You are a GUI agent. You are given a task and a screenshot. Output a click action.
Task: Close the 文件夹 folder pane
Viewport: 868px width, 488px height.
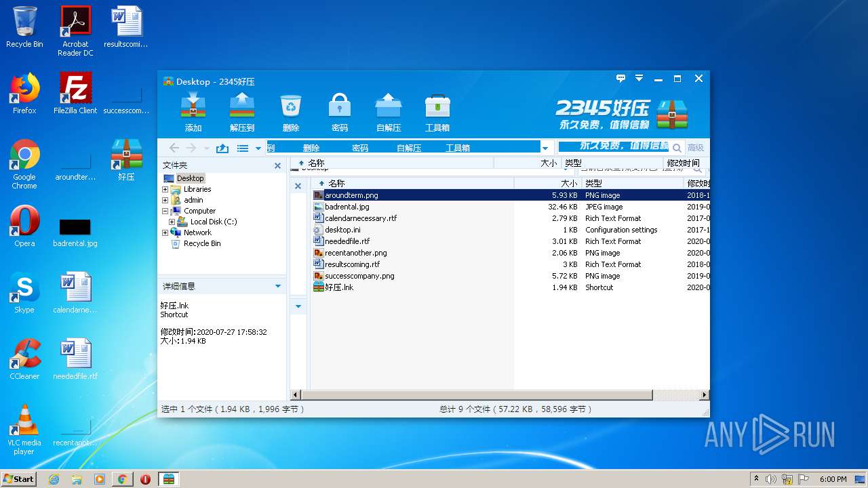click(277, 165)
